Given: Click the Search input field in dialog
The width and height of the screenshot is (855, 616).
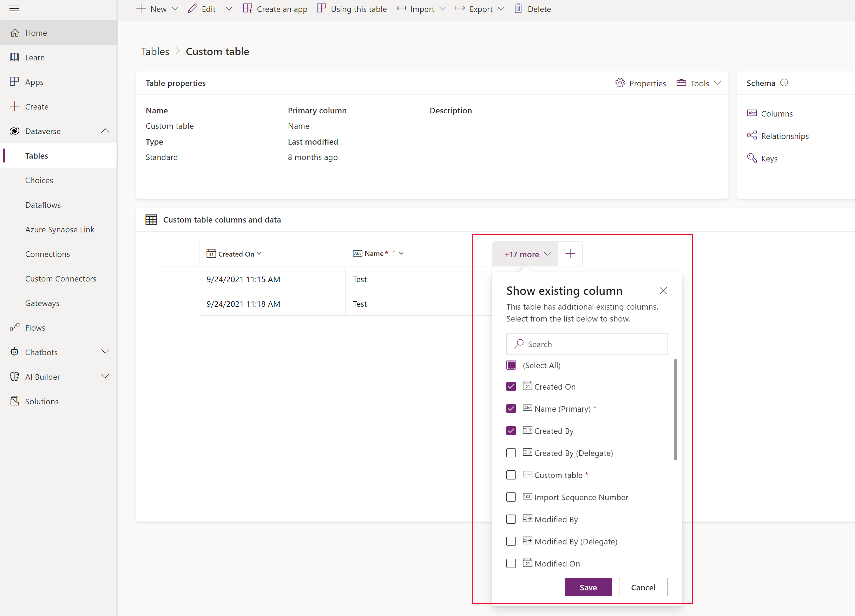Looking at the screenshot, I should (587, 344).
